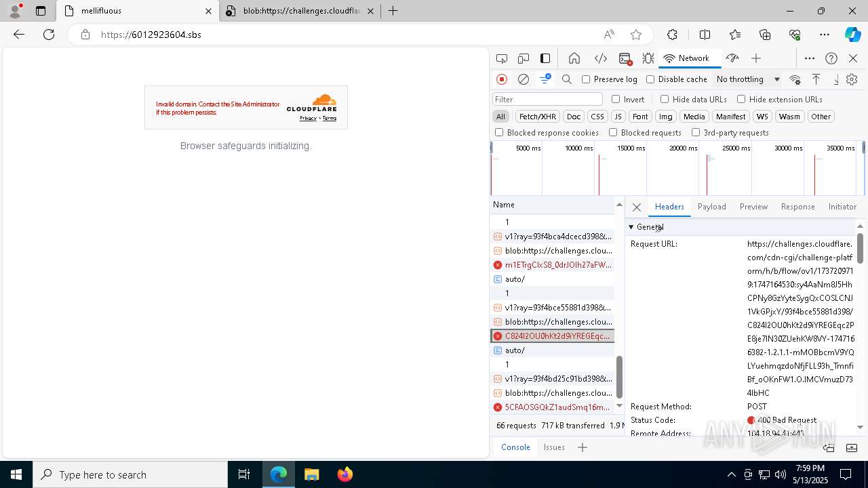Open the Elements panel code icon
The height and width of the screenshot is (488, 868).
click(x=600, y=58)
